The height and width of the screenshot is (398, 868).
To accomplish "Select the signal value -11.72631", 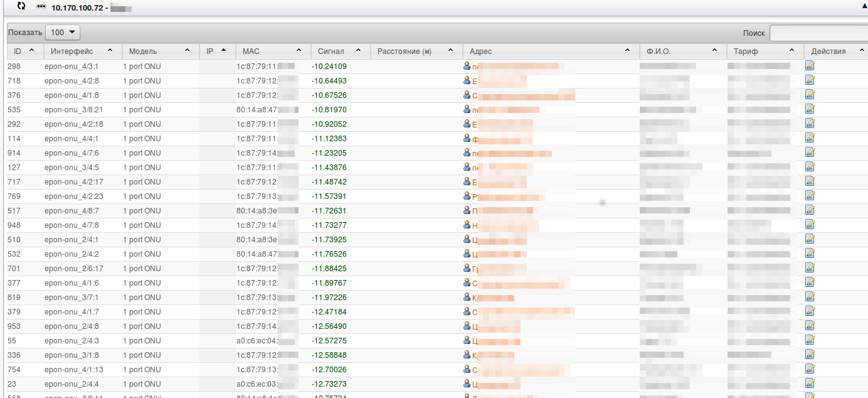I will [329, 211].
